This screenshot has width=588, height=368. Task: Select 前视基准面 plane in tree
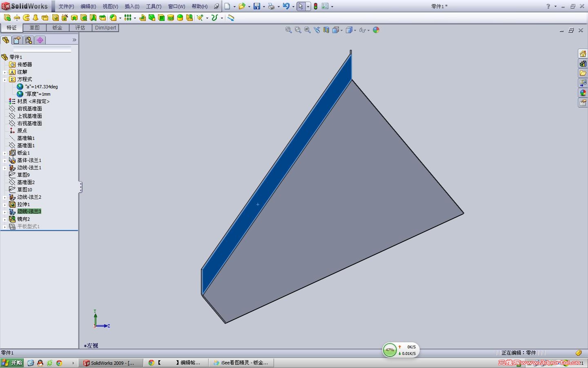pyautogui.click(x=29, y=109)
